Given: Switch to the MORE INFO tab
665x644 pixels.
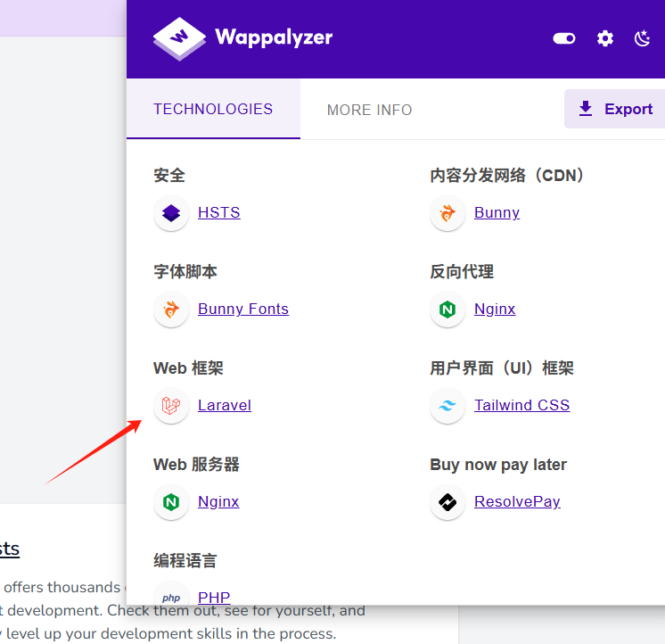Looking at the screenshot, I should coord(369,110).
